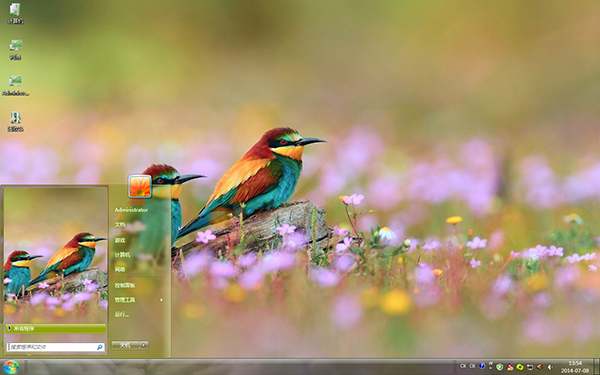Open the Computer desktop icon

(x=15, y=13)
